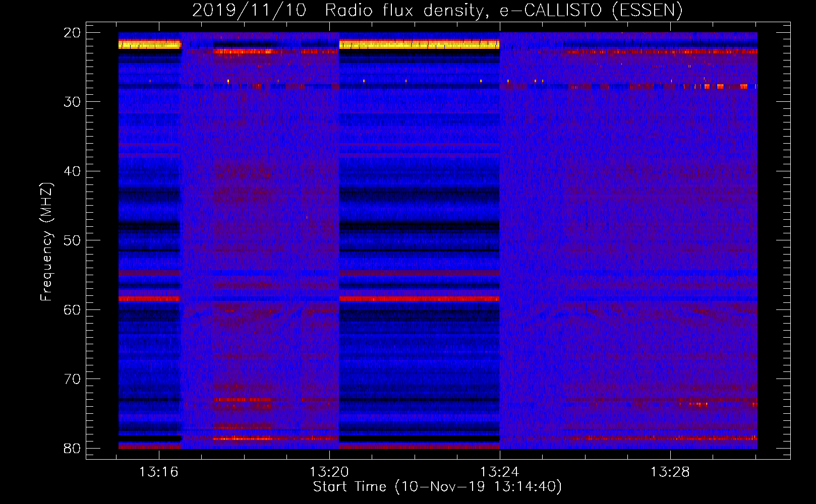Click the 40 frequency tick label
Screen dimensions: 816x504
(x=72, y=171)
